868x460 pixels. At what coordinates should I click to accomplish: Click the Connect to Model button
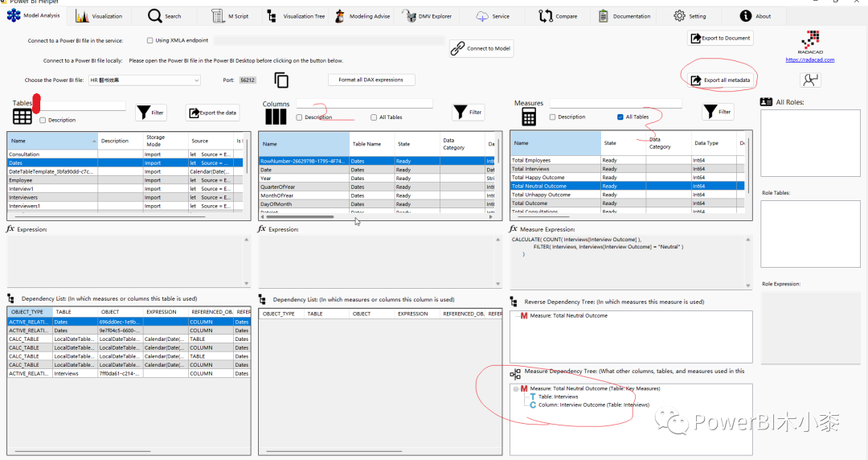coord(481,48)
